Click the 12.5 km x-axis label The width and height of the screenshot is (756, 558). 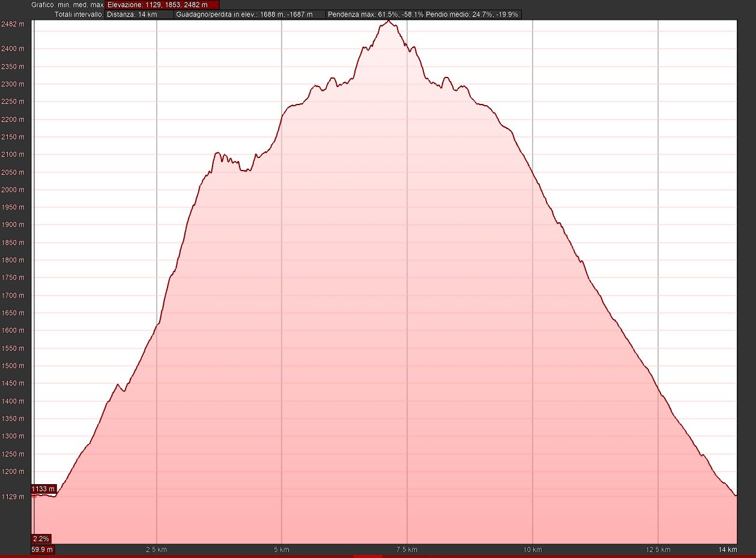658,550
